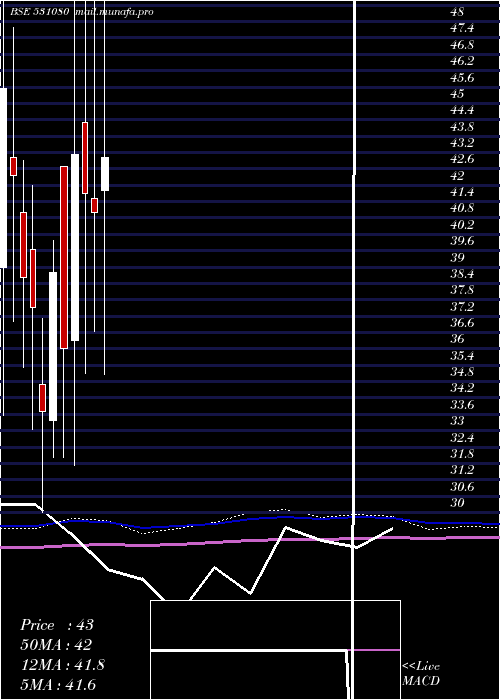Click the 37.2 price axis label
The width and height of the screenshot is (500, 700).
click(x=462, y=307)
